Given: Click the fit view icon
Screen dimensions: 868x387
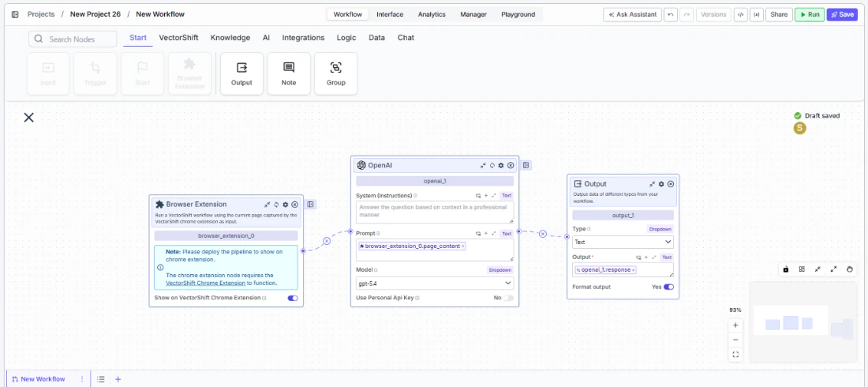Looking at the screenshot, I should point(735,355).
